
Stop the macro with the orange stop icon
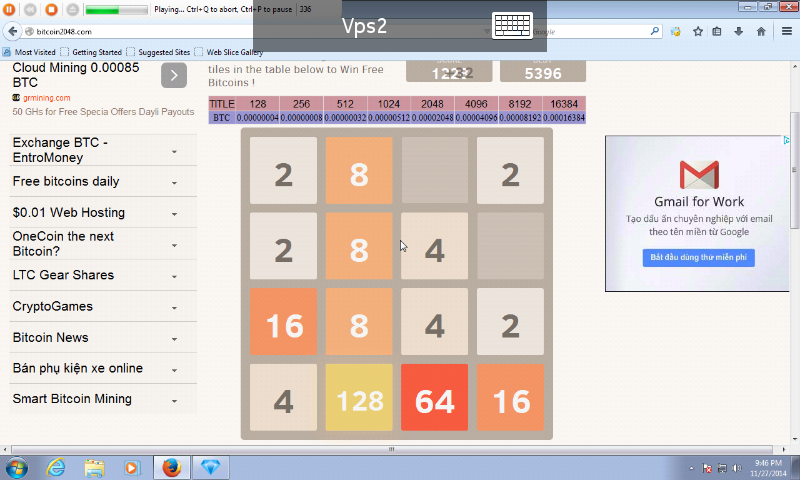[x=51, y=9]
